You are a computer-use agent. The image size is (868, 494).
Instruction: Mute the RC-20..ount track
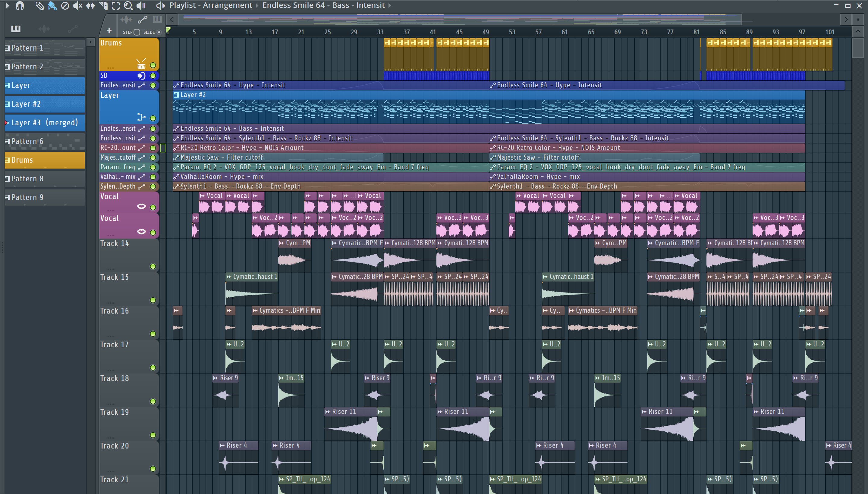[x=153, y=148]
